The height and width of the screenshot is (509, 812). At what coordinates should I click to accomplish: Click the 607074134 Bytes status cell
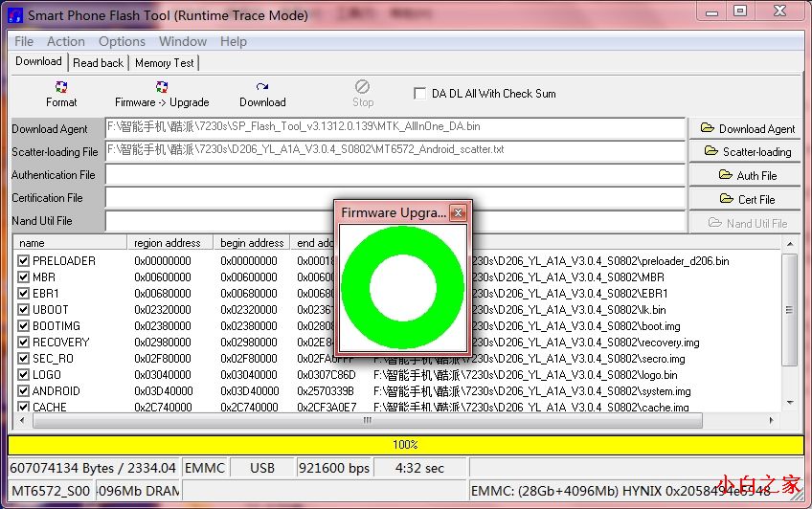pos(93,468)
